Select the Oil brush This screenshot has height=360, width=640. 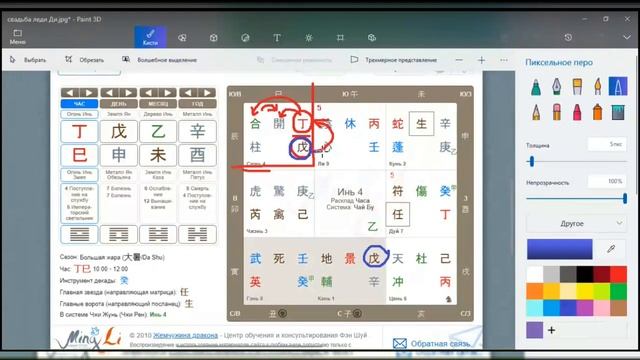[x=577, y=87]
